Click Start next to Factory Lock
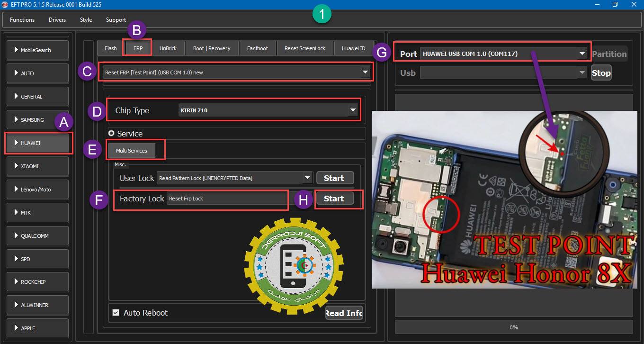Image resolution: width=644 pixels, height=344 pixels. point(335,199)
